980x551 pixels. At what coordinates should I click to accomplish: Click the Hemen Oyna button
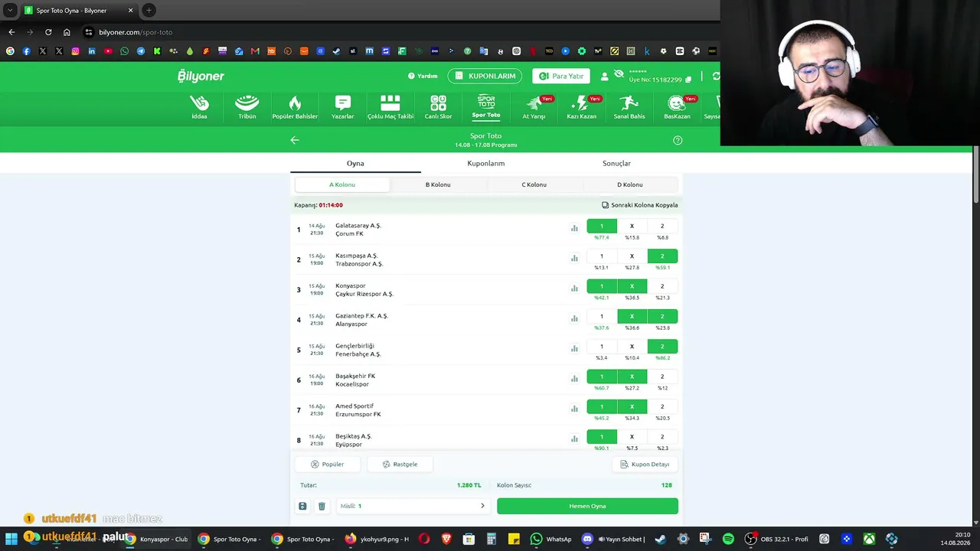point(587,506)
